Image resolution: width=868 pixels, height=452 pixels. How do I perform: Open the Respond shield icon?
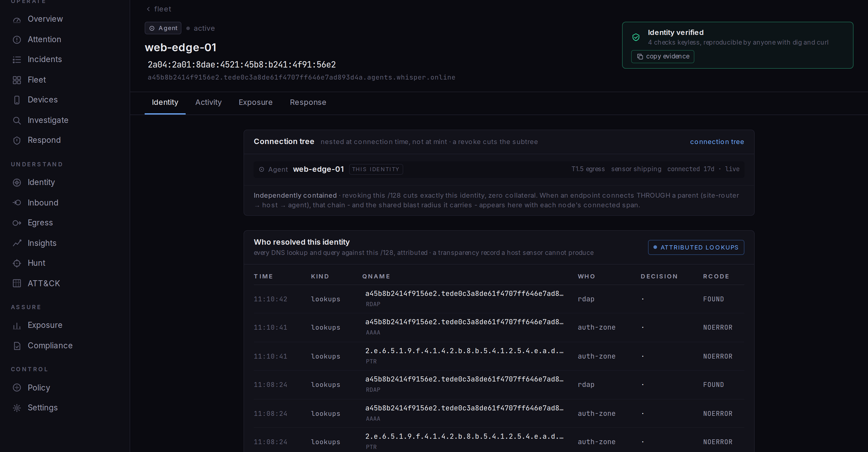click(x=17, y=141)
